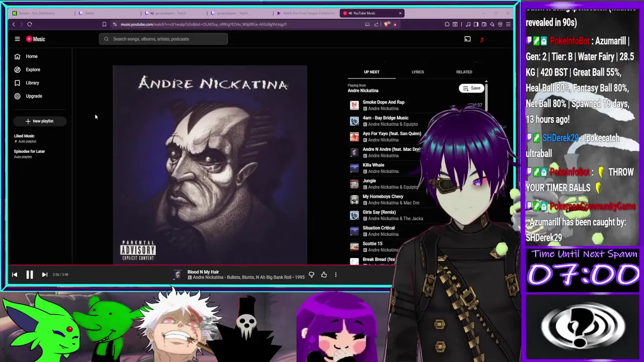
Task: Click Smoke Dope And Rap album thumbnail
Action: click(354, 105)
